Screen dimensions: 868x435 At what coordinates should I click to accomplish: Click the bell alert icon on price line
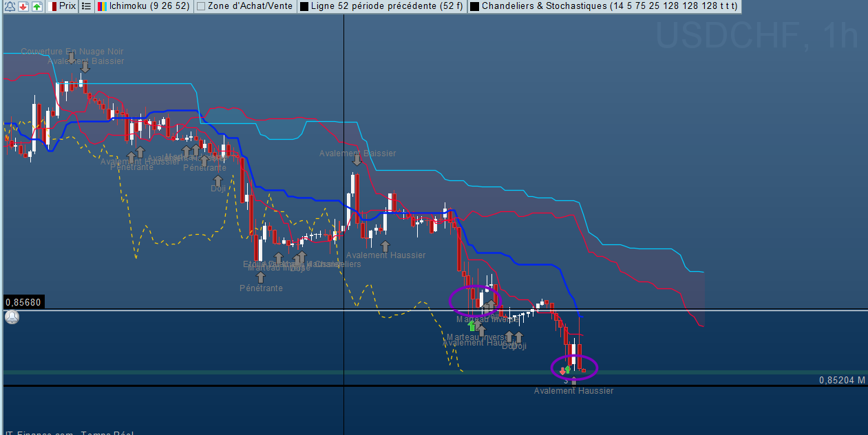pyautogui.click(x=12, y=317)
